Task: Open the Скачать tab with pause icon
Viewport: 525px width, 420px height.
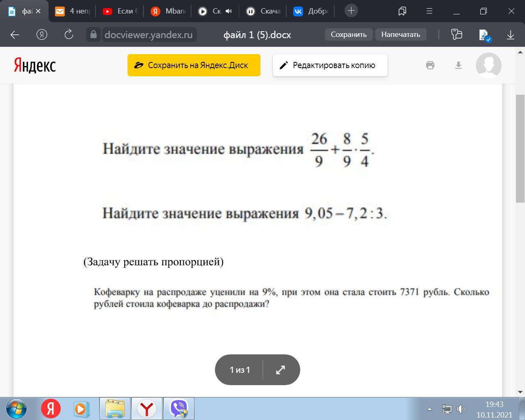Action: pos(264,11)
